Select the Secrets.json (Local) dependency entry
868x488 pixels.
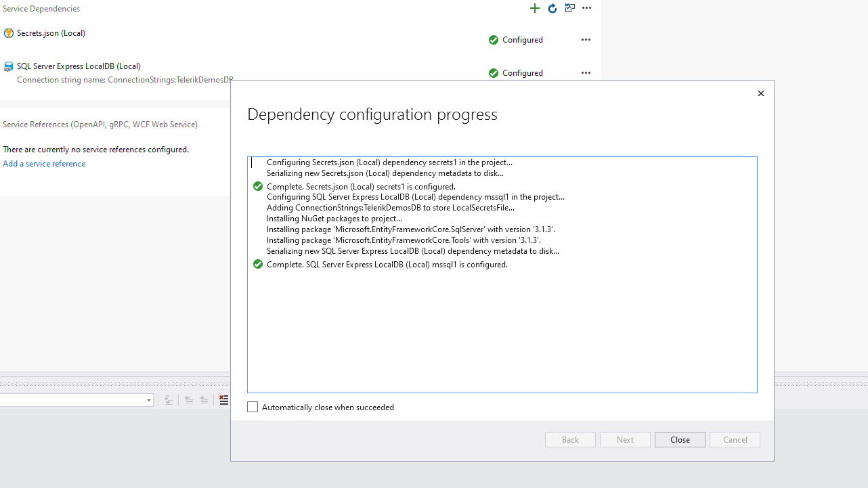coord(51,33)
